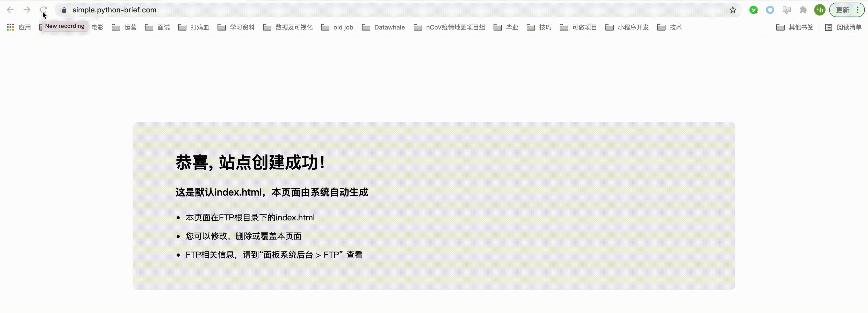Image resolution: width=868 pixels, height=313 pixels.
Task: Click the page reload icon
Action: point(43,10)
